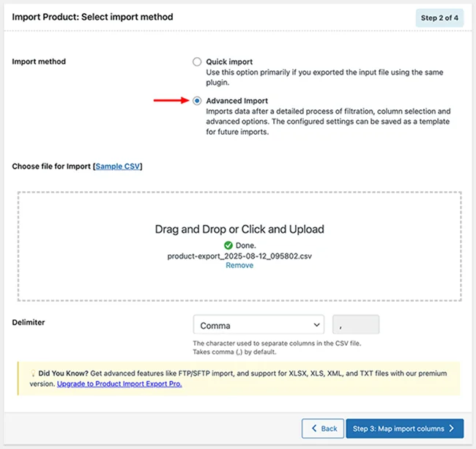Focus the delimiter character input field
This screenshot has height=449, width=476.
pos(356,324)
